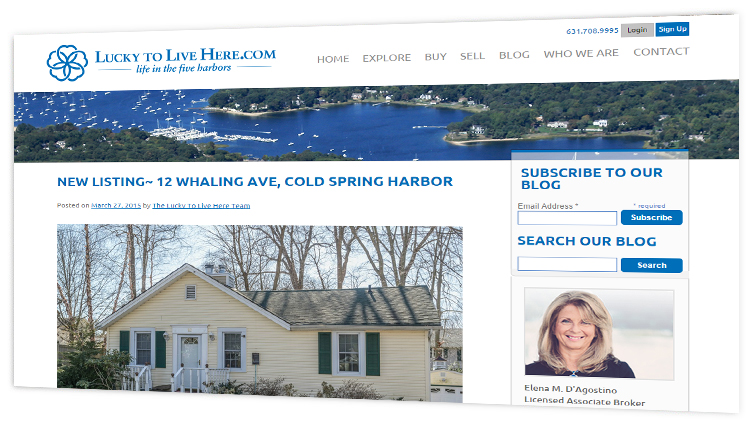Screen dimensions: 754x426
Task: Focus the Search Our Blog text field
Action: [567, 264]
